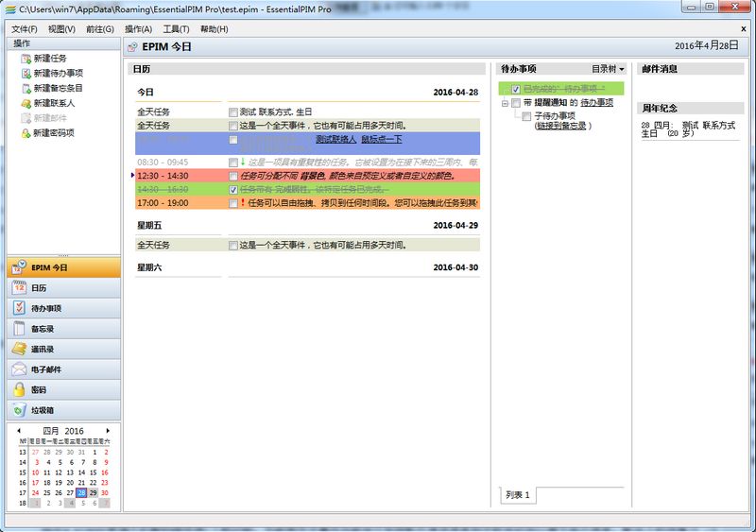Open the 日历 calendar module icon
Viewport: 756px width, 532px height.
pos(19,288)
